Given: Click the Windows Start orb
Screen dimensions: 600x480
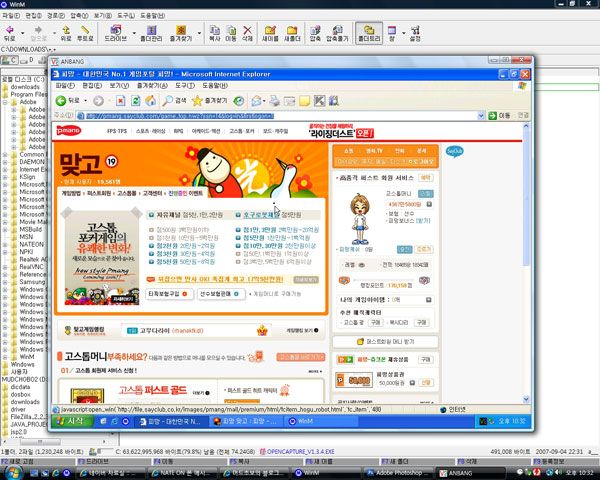Looking at the screenshot, I should coord(14,473).
